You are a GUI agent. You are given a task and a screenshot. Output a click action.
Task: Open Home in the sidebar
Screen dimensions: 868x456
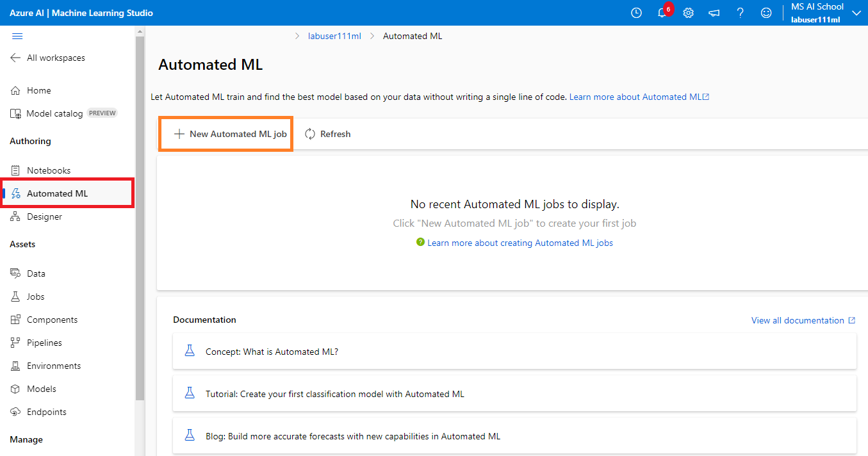coord(39,90)
